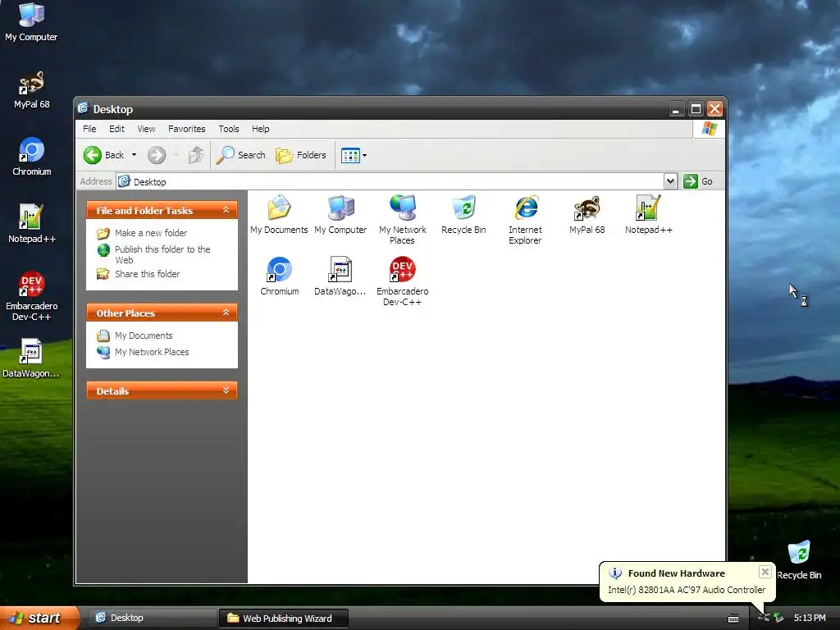Open the Favorites menu
The width and height of the screenshot is (840, 630).
(186, 129)
